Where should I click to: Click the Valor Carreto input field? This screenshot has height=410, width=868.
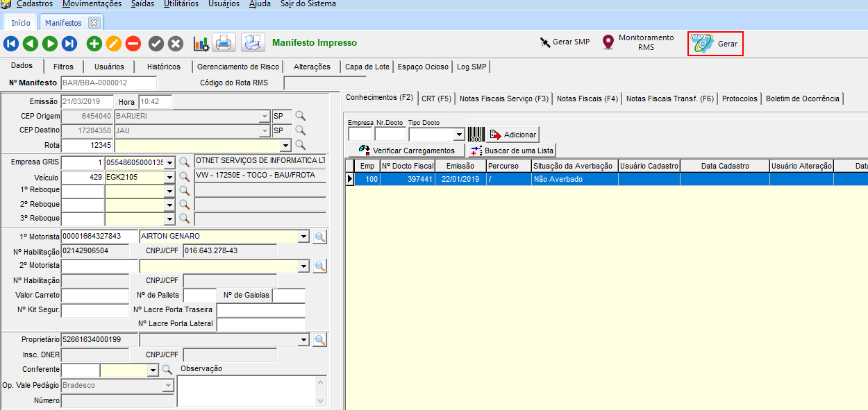[94, 296]
